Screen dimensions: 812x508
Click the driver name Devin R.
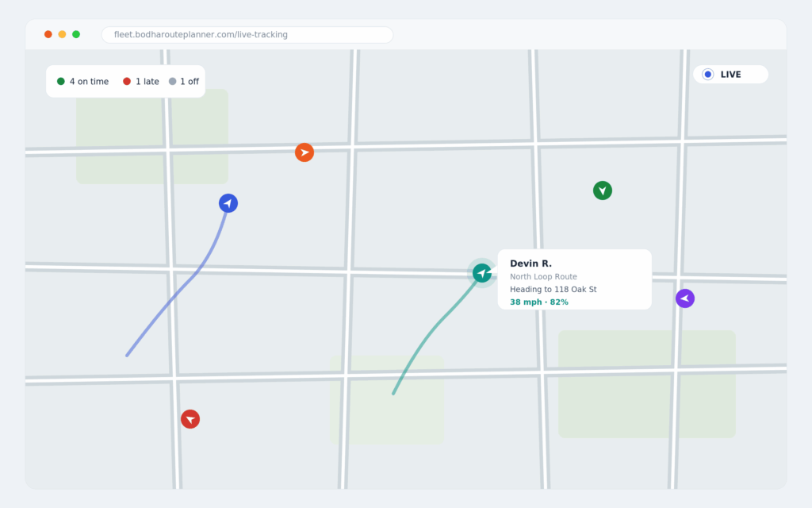(x=530, y=264)
